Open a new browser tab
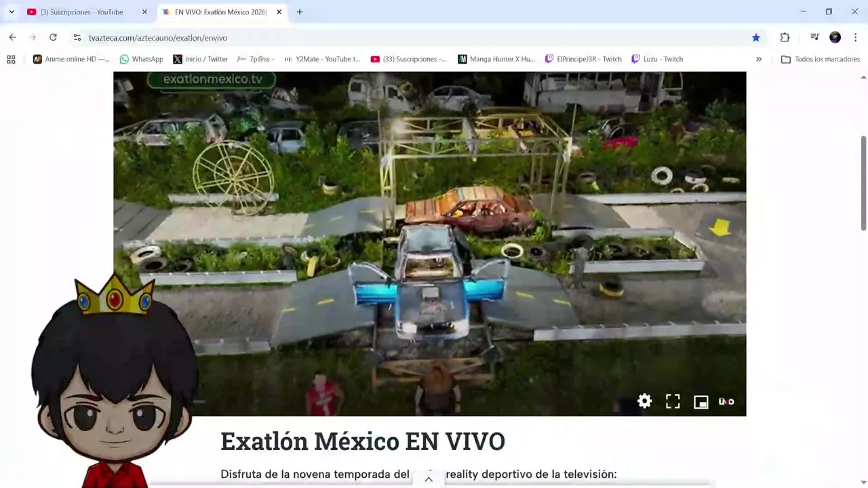Screen dimensions: 868x488 300,12
